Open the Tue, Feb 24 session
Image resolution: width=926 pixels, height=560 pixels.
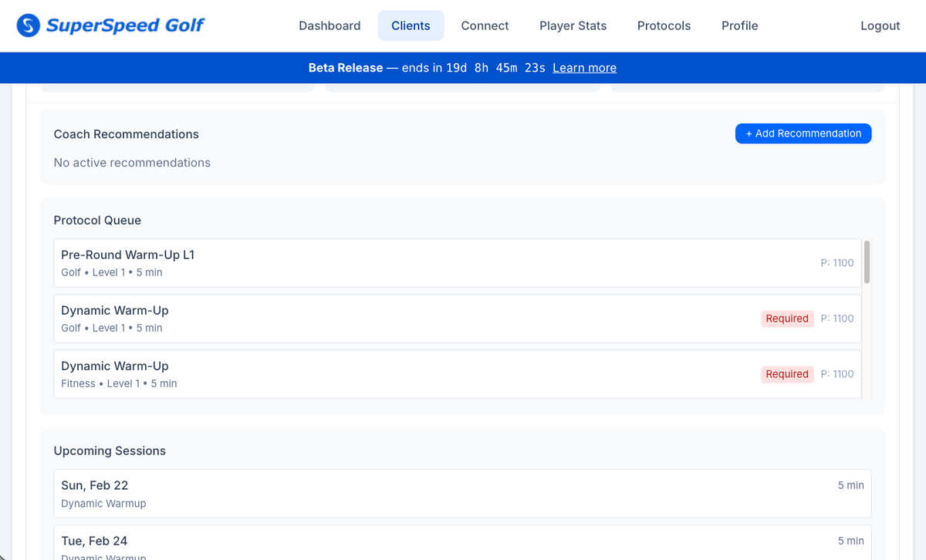(462, 543)
